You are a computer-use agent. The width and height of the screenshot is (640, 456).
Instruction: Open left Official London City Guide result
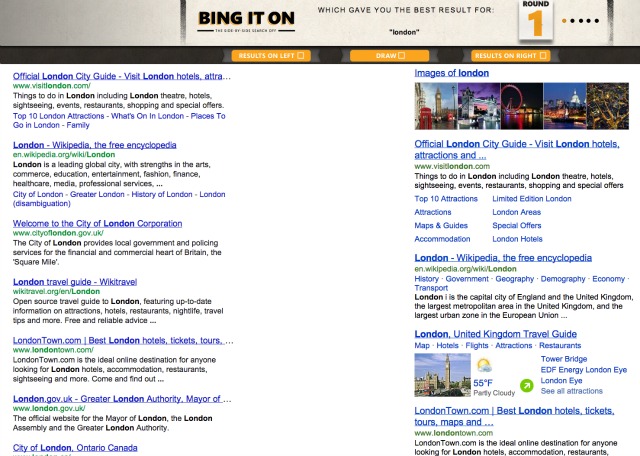pos(122,76)
